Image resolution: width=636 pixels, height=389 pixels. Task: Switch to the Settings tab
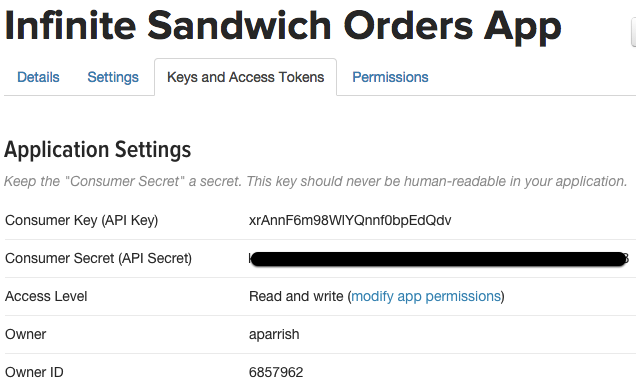coord(113,77)
